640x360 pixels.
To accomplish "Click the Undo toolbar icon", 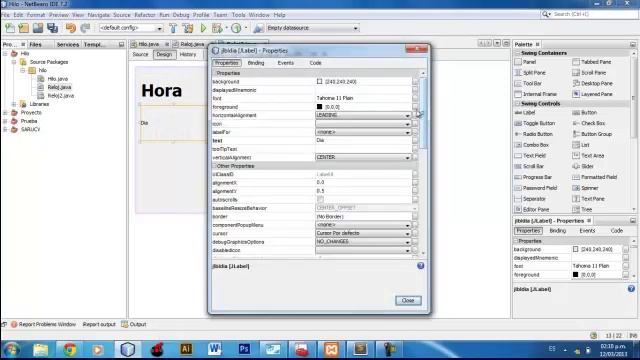I will point(71,28).
